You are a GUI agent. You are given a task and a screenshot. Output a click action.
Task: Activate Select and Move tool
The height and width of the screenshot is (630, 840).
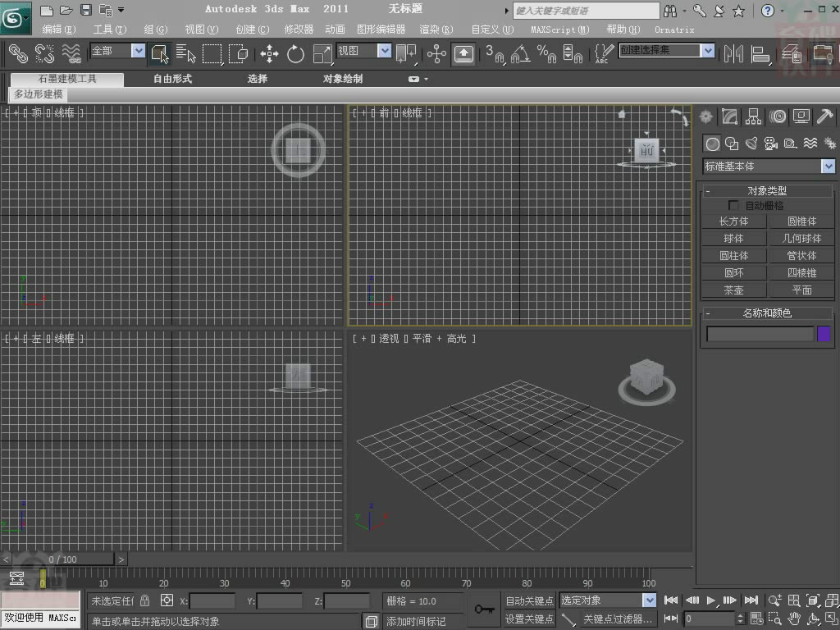pos(269,53)
